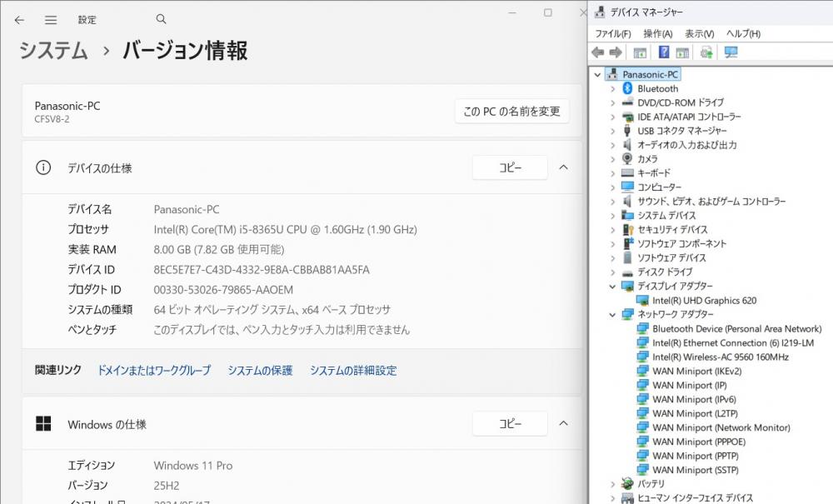Select WAN Miniport (IKEv2) entry
Image resolution: width=833 pixels, height=504 pixels.
click(x=697, y=371)
